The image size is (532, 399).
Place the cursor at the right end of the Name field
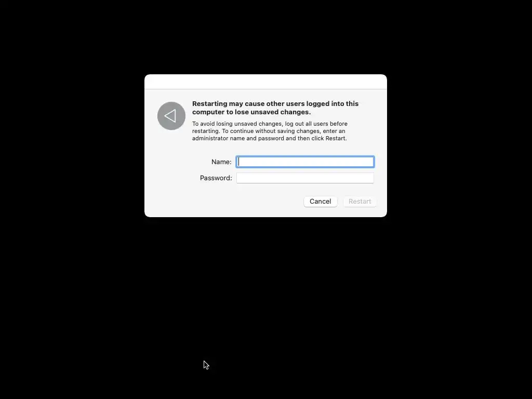click(371, 162)
